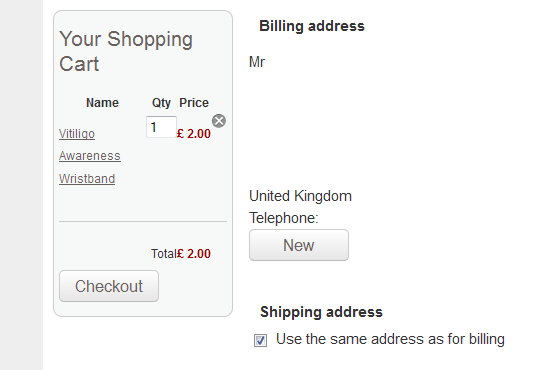Click the Checkout button
The height and width of the screenshot is (370, 542).
pyautogui.click(x=109, y=286)
